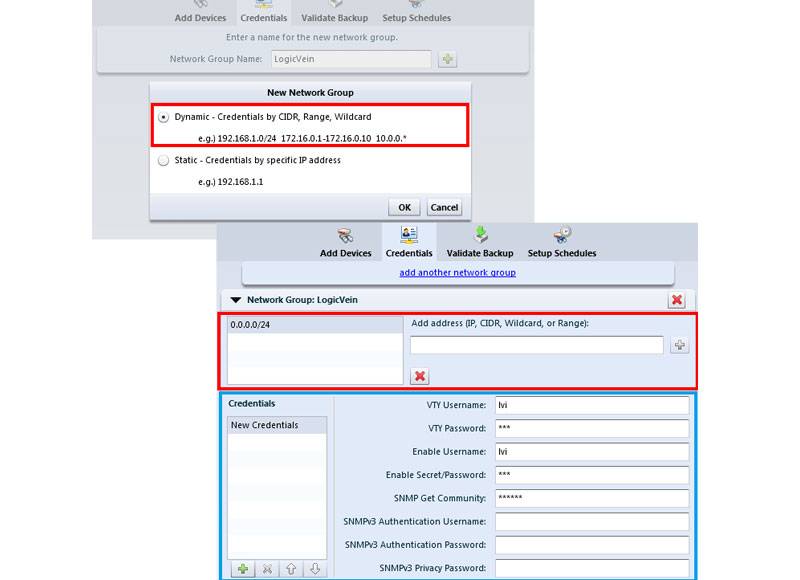Delete credentials with gray X icon
Viewport: 800px width, 580px height.
pos(267,568)
